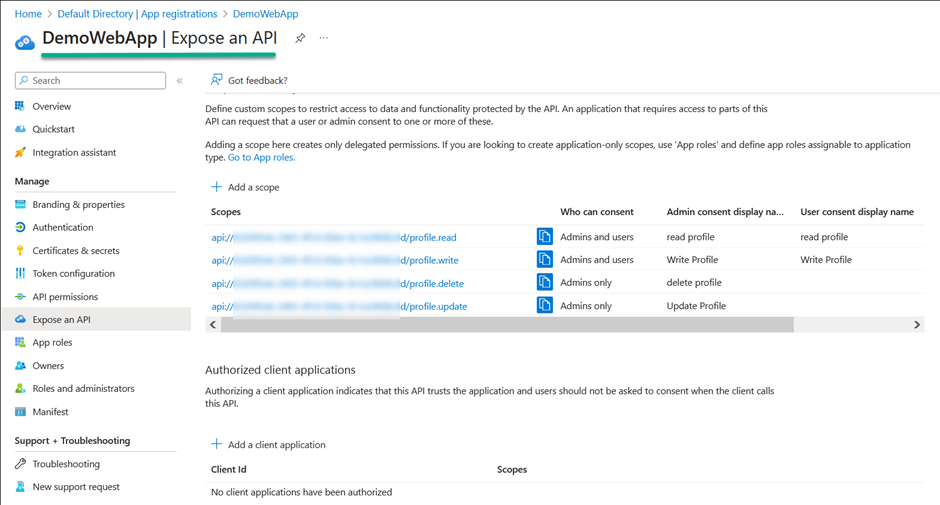Click the 'delete profile' admin consent cell
940x505 pixels.
694,282
